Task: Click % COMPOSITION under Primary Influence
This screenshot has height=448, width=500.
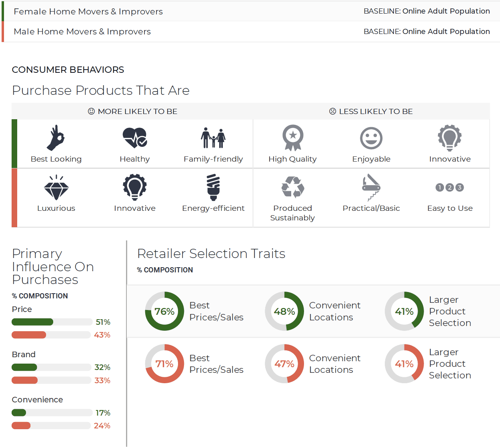Action: pos(40,296)
